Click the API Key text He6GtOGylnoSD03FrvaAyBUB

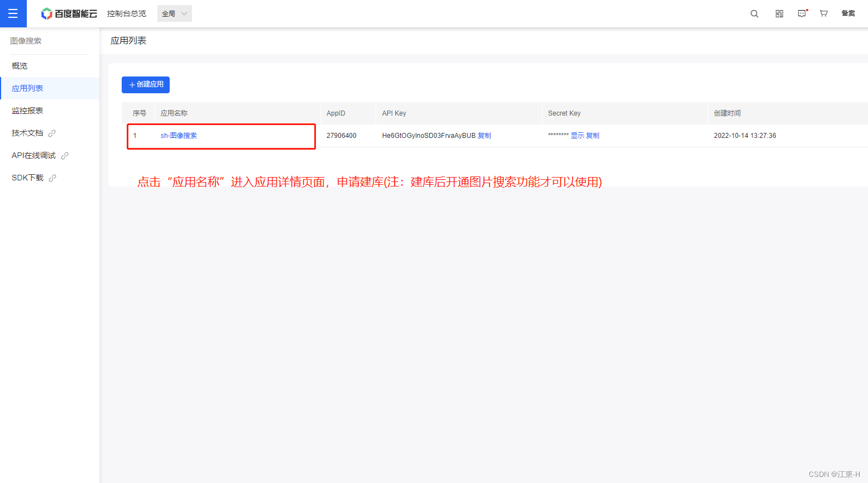(429, 136)
